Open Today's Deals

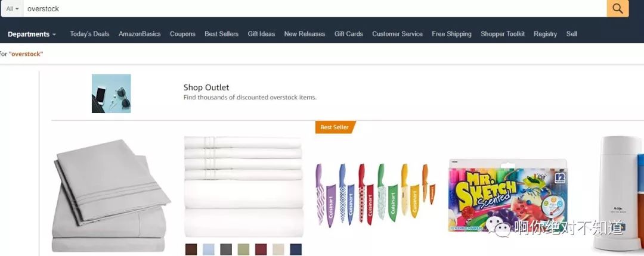[x=89, y=34]
